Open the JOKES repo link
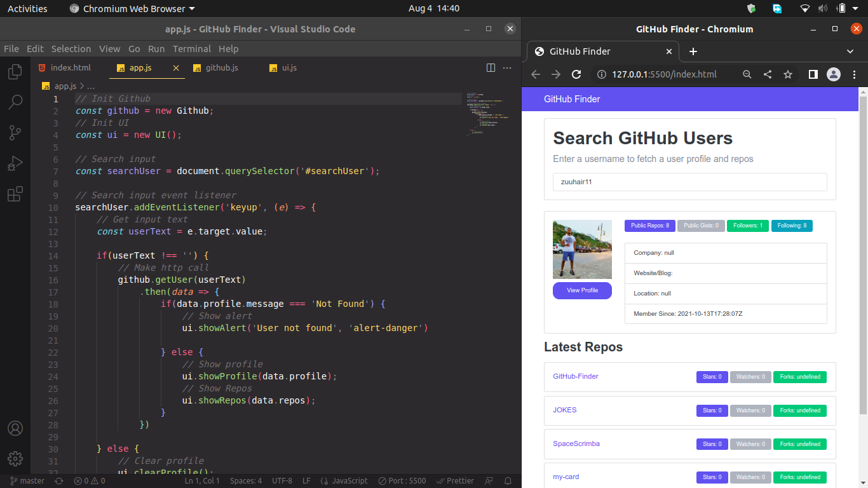This screenshot has height=488, width=868. pyautogui.click(x=565, y=410)
